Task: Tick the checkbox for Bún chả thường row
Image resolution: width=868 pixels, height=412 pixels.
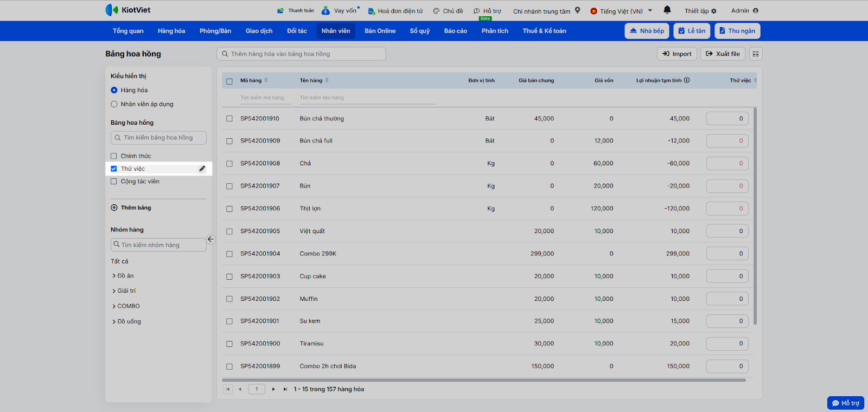Action: [x=229, y=119]
